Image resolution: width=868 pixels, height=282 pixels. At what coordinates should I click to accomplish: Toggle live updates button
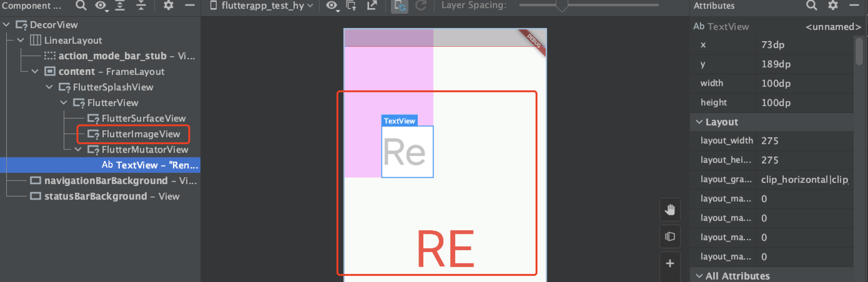coord(400,6)
